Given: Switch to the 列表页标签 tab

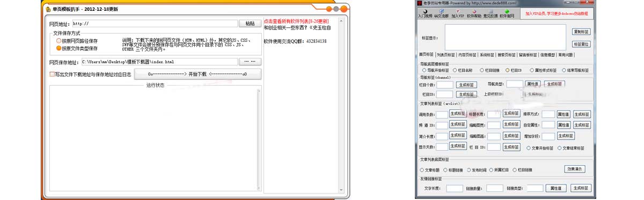Looking at the screenshot, I should [447, 55].
